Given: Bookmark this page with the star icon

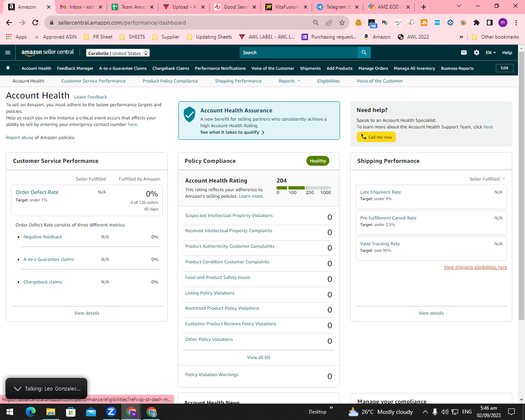Looking at the screenshot, I should point(342,23).
